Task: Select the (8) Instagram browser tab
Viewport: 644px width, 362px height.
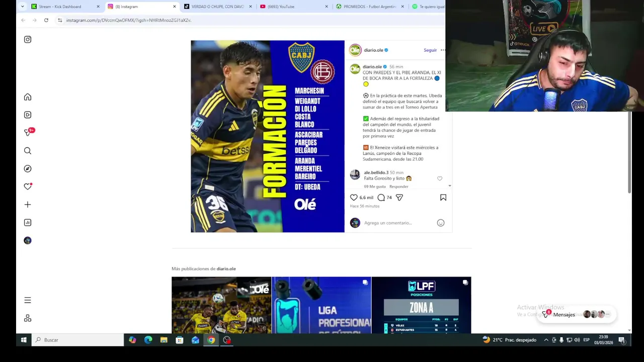Action: click(x=141, y=7)
